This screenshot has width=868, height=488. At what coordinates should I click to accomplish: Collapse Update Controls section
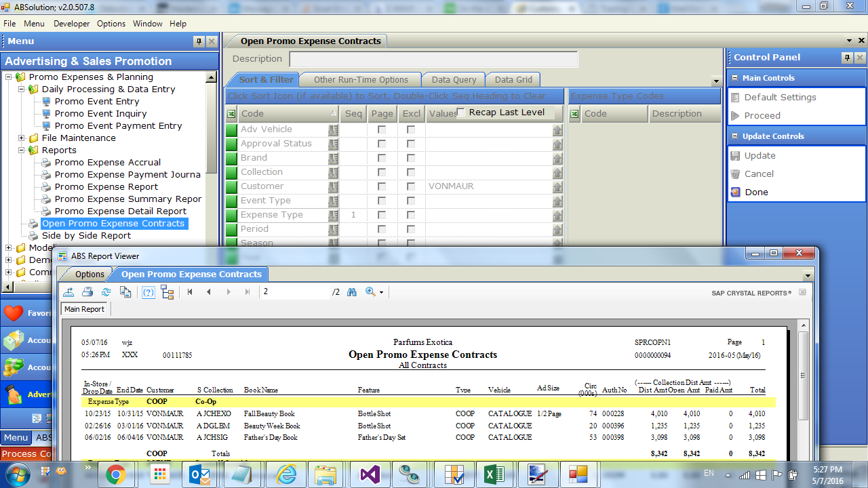click(x=735, y=136)
